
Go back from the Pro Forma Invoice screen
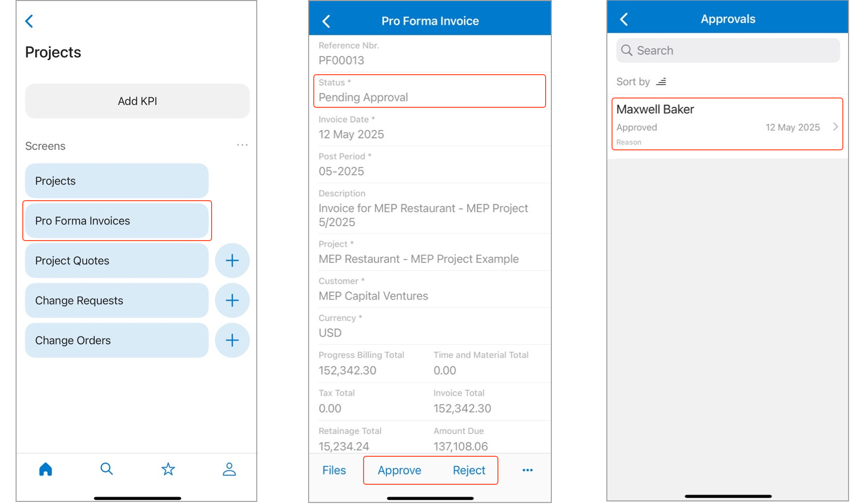pos(326,21)
